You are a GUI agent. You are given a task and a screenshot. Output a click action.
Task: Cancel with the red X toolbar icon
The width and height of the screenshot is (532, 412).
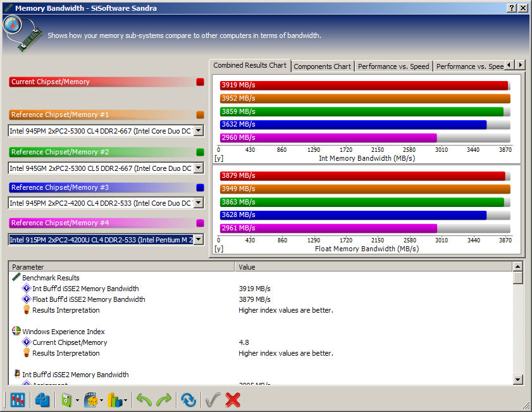click(x=233, y=400)
